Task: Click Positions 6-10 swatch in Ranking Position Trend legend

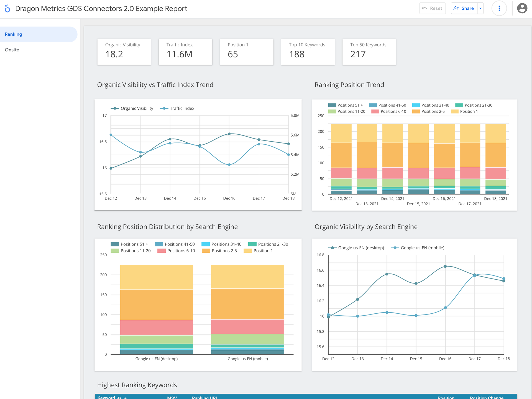Action: [x=375, y=111]
